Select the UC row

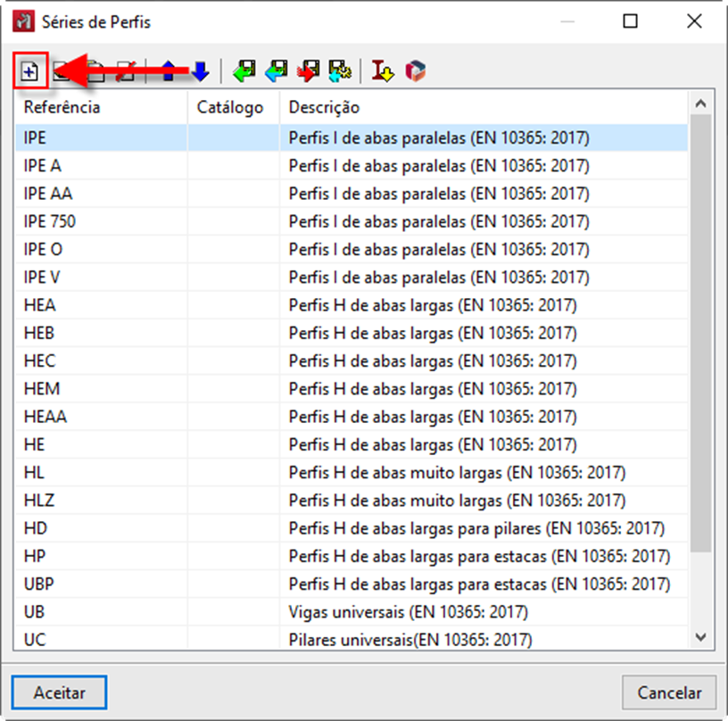click(352, 638)
